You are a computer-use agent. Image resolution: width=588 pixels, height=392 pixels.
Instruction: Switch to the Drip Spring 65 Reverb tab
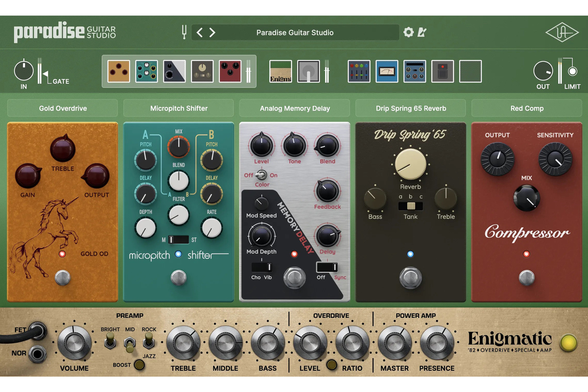[x=411, y=108]
